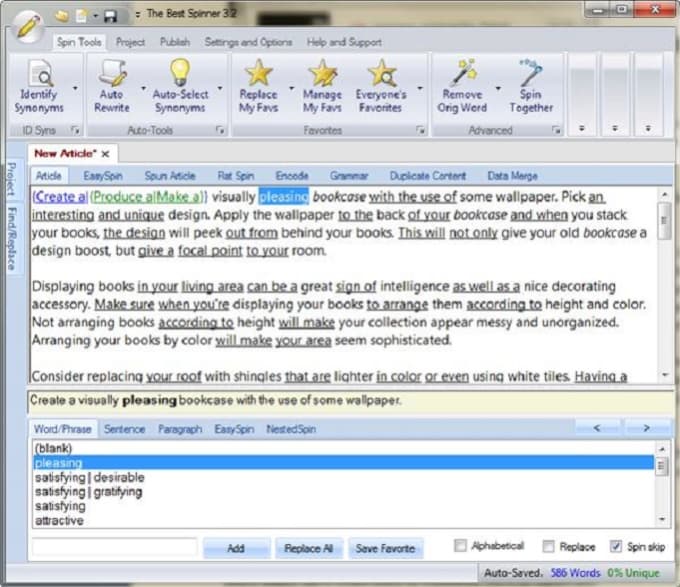Switch to the Spun Article tab

click(170, 176)
